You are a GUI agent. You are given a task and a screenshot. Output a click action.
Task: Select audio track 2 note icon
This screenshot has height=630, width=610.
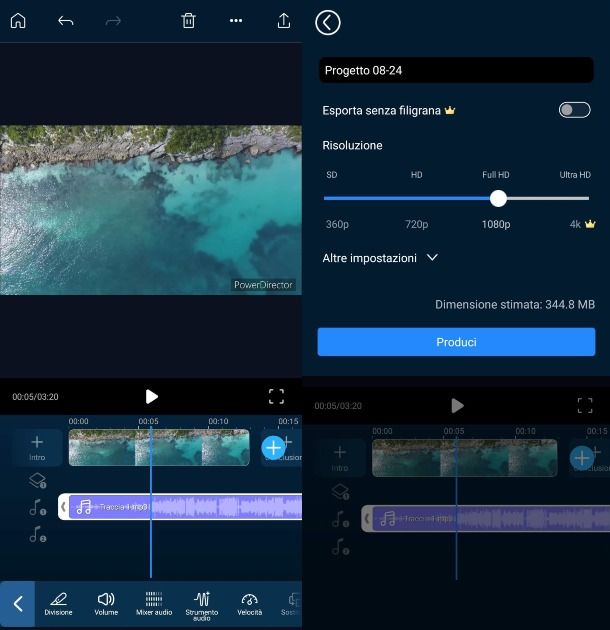(x=37, y=534)
